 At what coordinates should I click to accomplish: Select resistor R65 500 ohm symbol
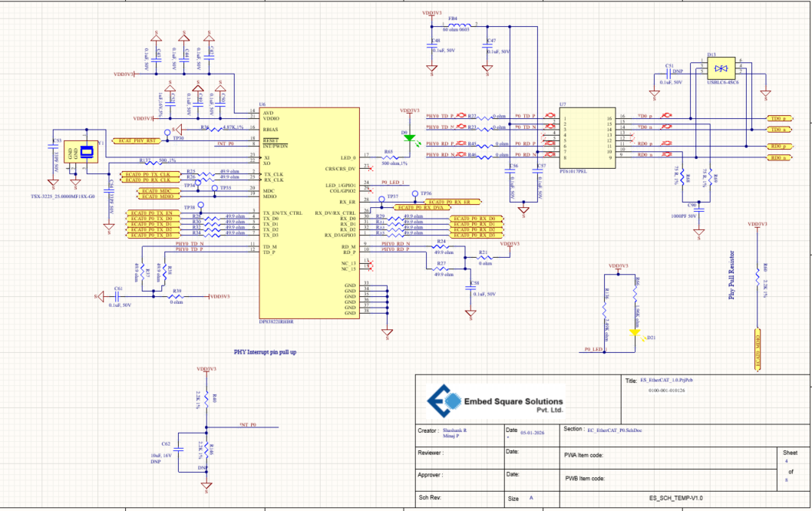(388, 157)
